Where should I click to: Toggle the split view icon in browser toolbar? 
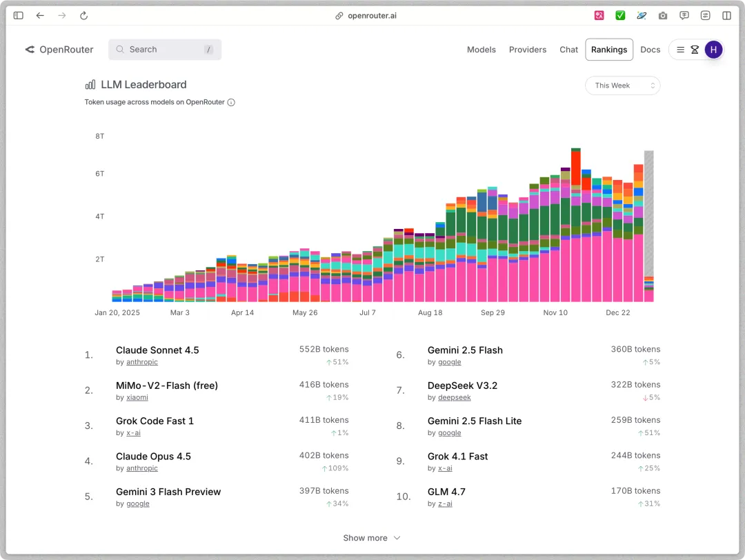[x=726, y=15]
